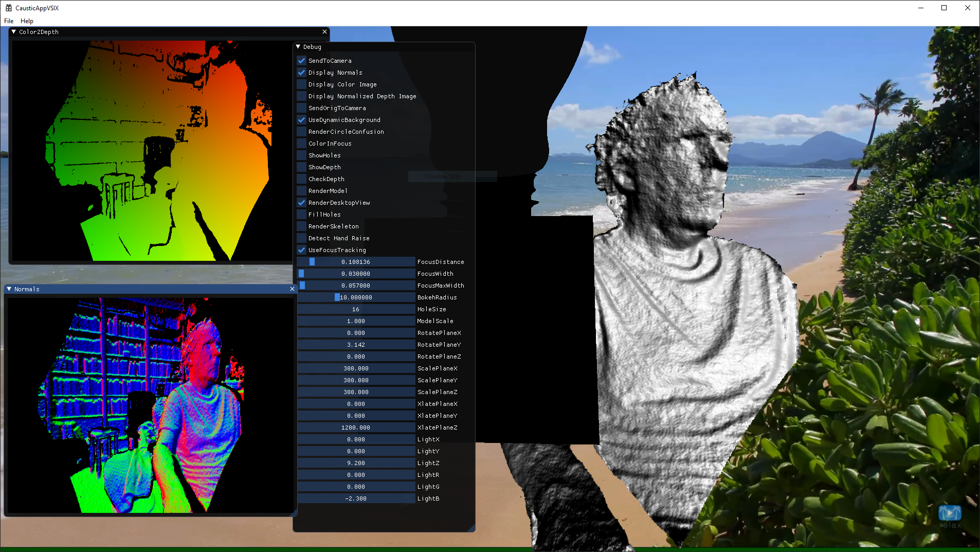The image size is (980, 552).
Task: Close the Color2Depth window
Action: tap(324, 32)
